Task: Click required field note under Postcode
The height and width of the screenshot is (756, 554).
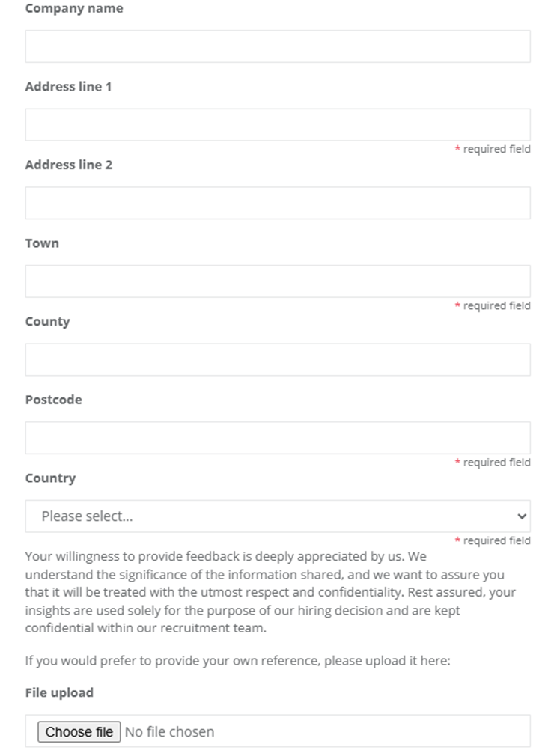Action: (493, 463)
